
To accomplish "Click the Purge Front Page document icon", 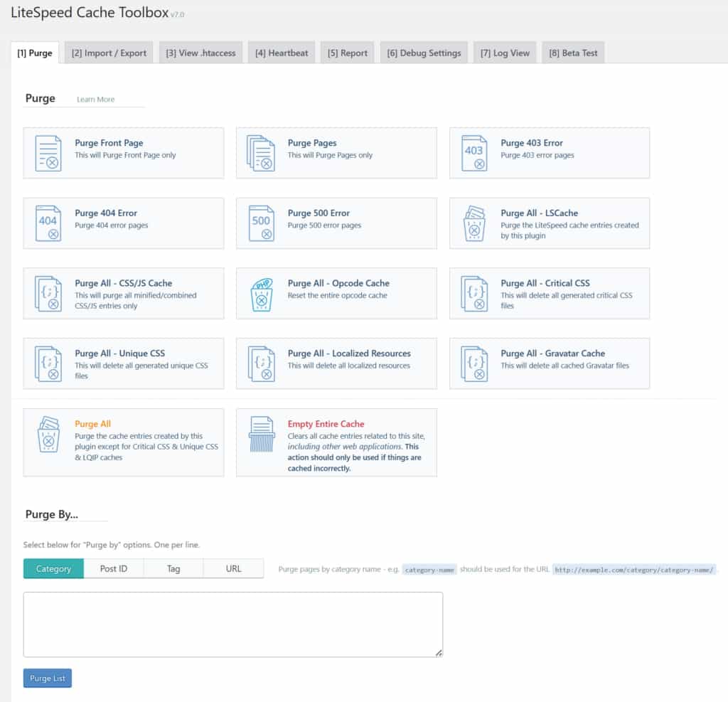I will [48, 153].
